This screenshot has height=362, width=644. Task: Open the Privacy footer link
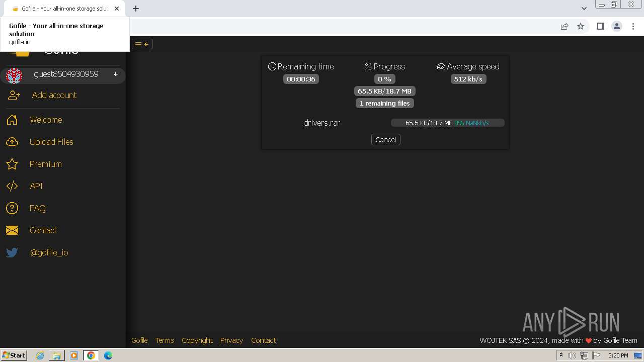[231, 340]
